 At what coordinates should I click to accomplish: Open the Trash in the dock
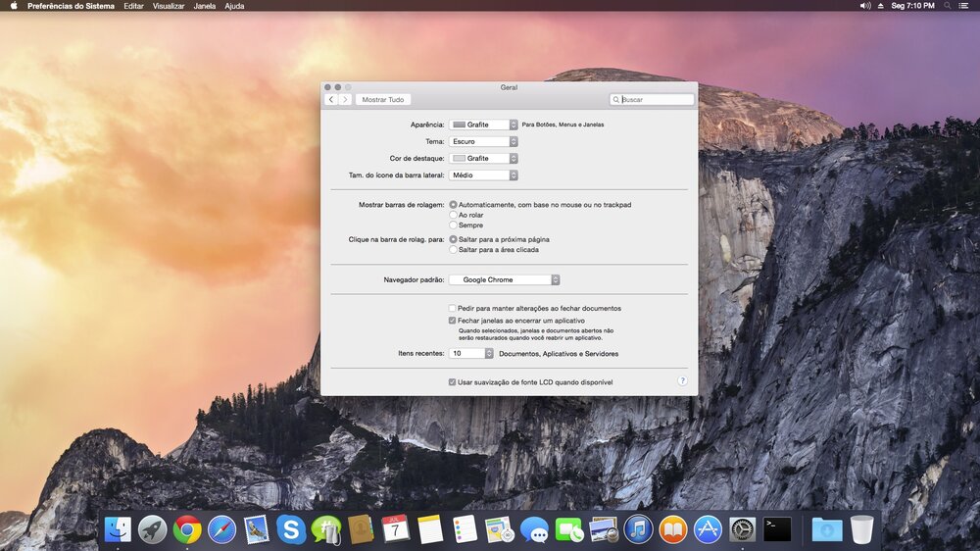coord(861,529)
